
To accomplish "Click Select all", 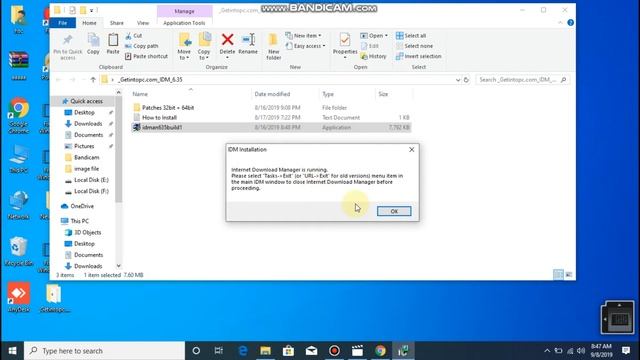I will (x=411, y=36).
